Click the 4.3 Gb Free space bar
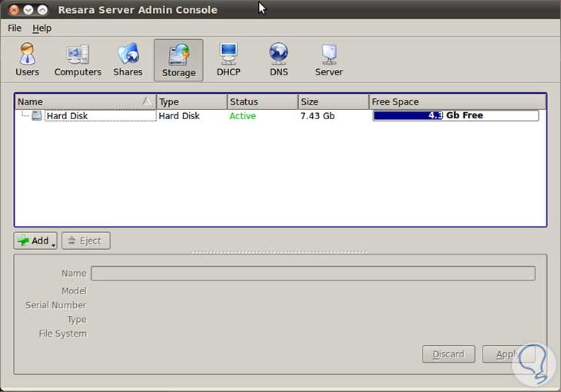Viewport: 561px width, 392px height. 456,115
